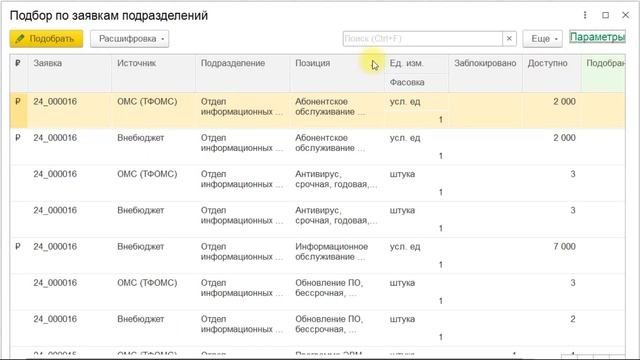
Task: Click ruble icon in Внебюджет Абонентское row
Action: click(18, 138)
